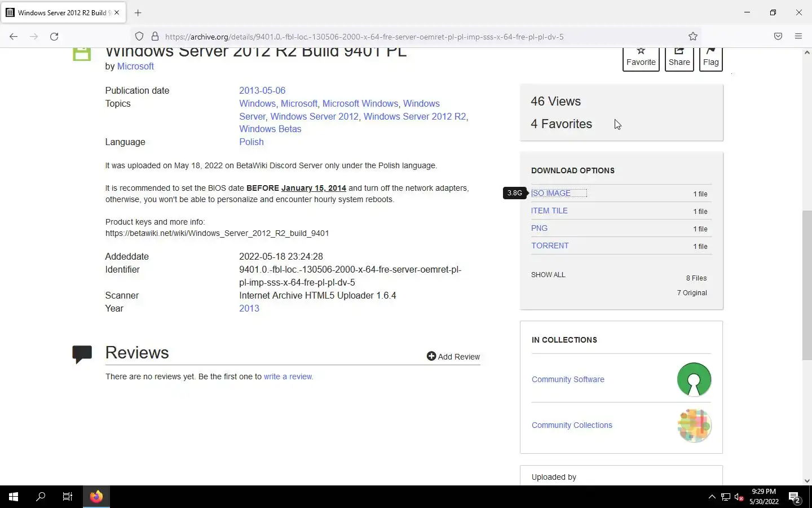The height and width of the screenshot is (508, 812).
Task: Click the Reviews speech bubble icon
Action: pos(82,354)
